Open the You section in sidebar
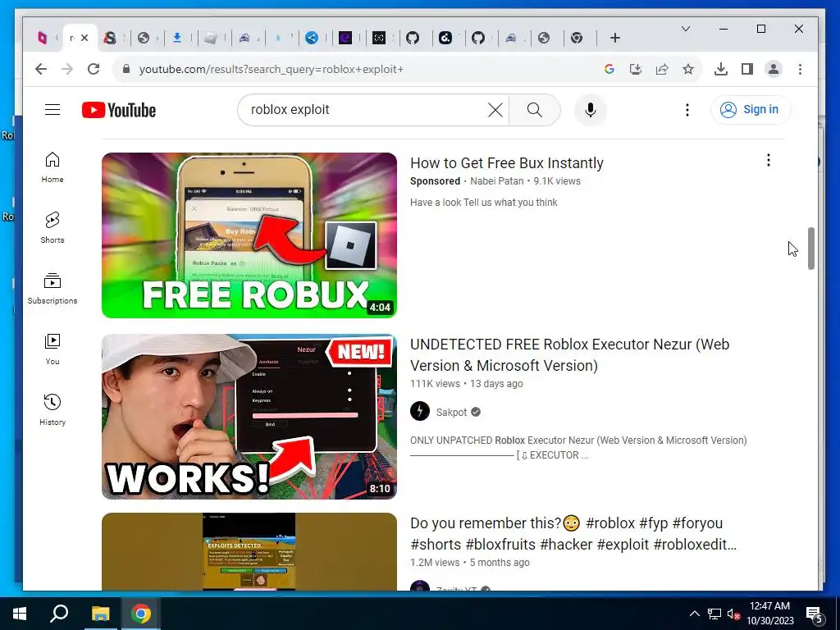840x630 pixels. pyautogui.click(x=52, y=349)
